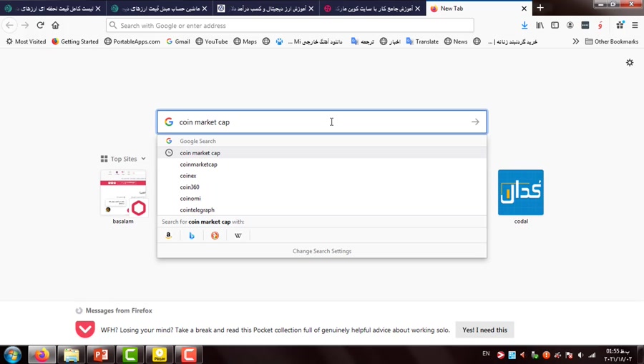The image size is (644, 364).
Task: Open PowerPoint from the taskbar
Action: pos(101,355)
